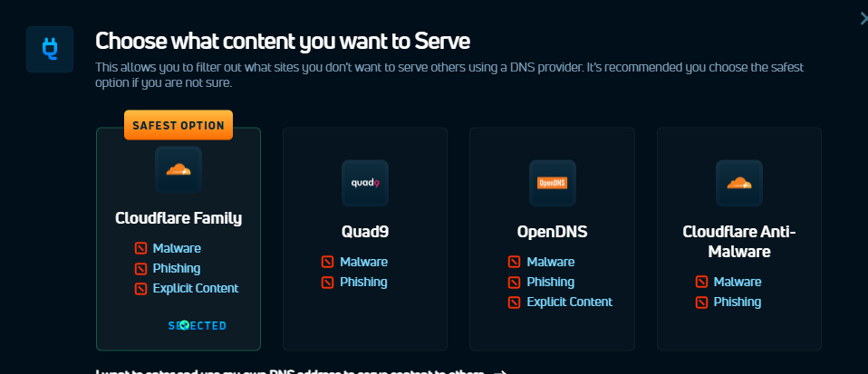This screenshot has height=374, width=868.
Task: Click Malware block icon under Cloudflare Family
Action: tap(140, 248)
